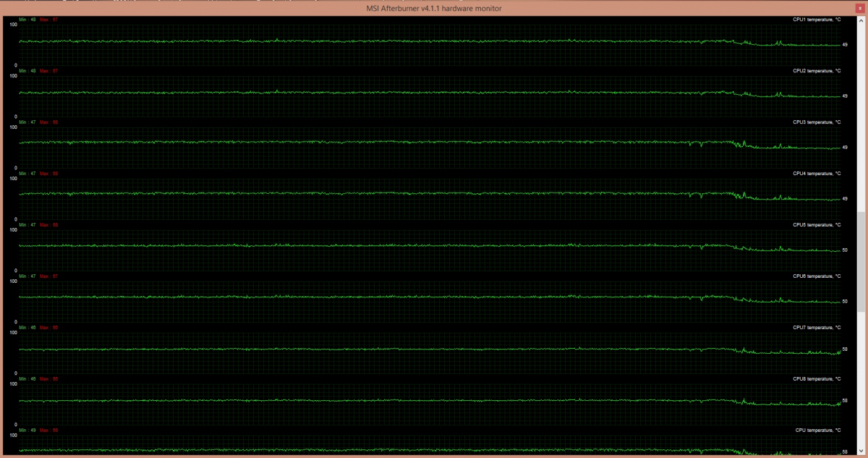
Task: Click the 0 axis label of CPU1 graph
Action: [15, 65]
